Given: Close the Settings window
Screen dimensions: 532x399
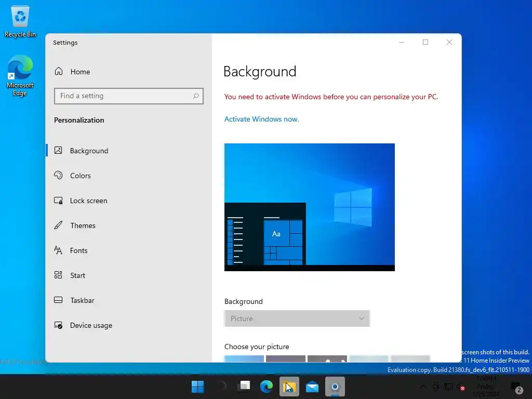Looking at the screenshot, I should [449, 42].
